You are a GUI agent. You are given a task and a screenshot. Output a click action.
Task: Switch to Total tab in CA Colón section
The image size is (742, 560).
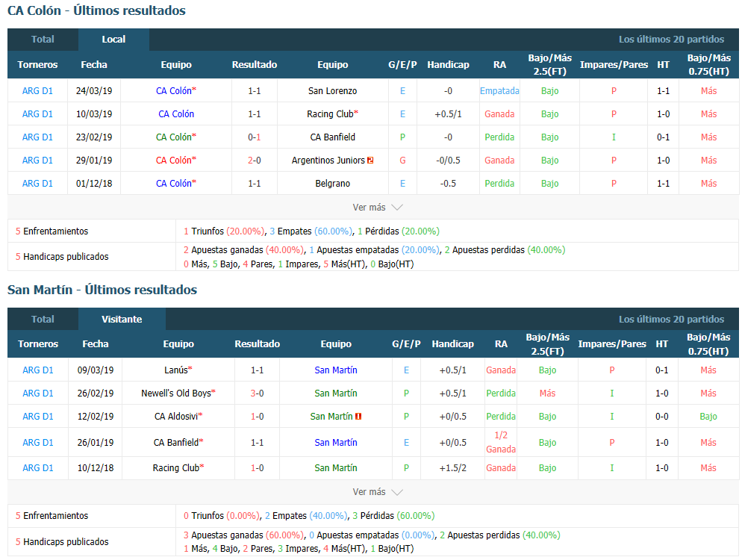click(x=43, y=40)
